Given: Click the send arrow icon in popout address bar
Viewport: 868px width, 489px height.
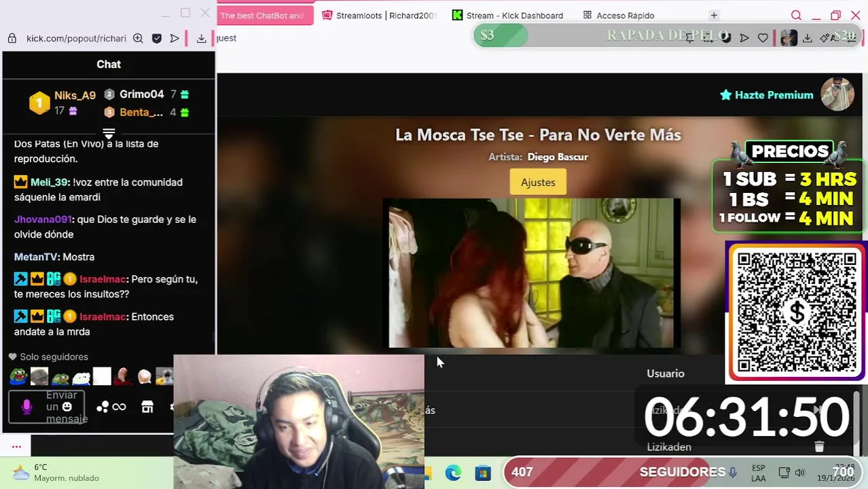Looking at the screenshot, I should pos(175,39).
